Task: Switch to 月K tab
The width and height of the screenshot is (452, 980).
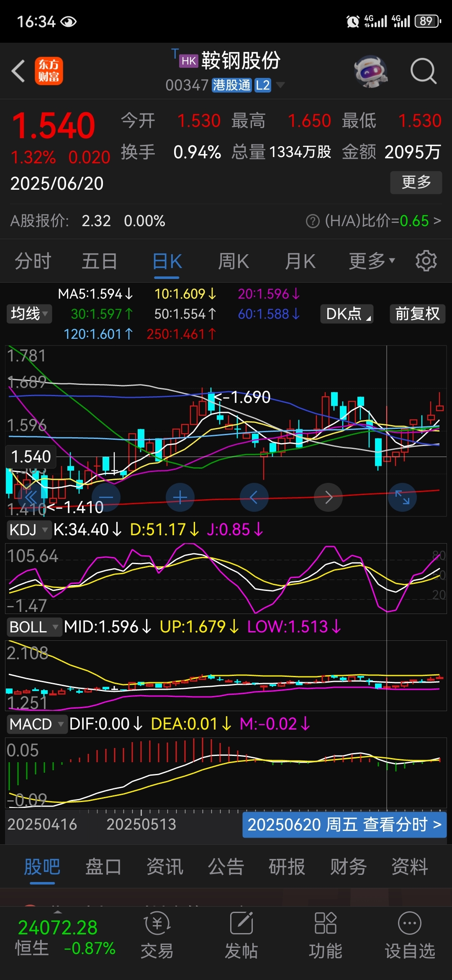Action: [300, 261]
